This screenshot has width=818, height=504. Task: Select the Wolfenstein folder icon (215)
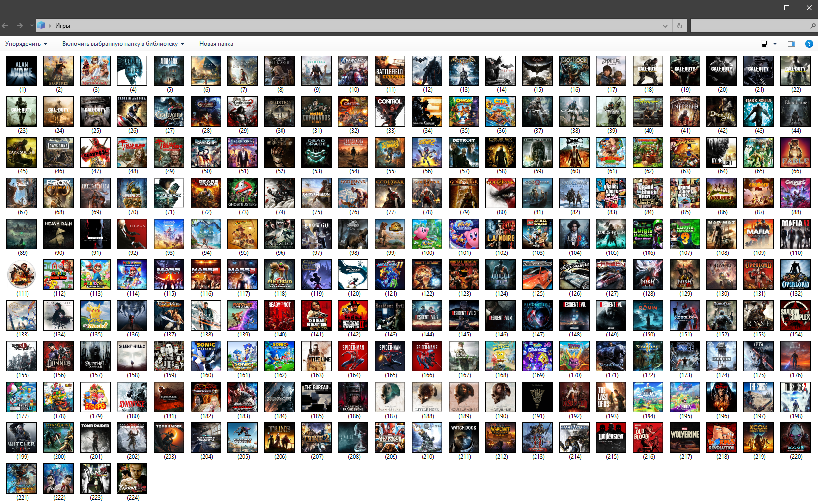(611, 438)
